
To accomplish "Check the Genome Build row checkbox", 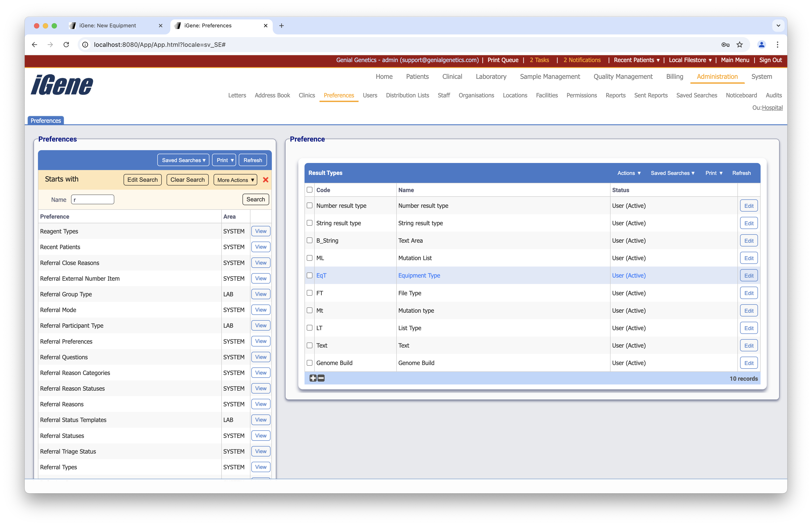I will (309, 363).
